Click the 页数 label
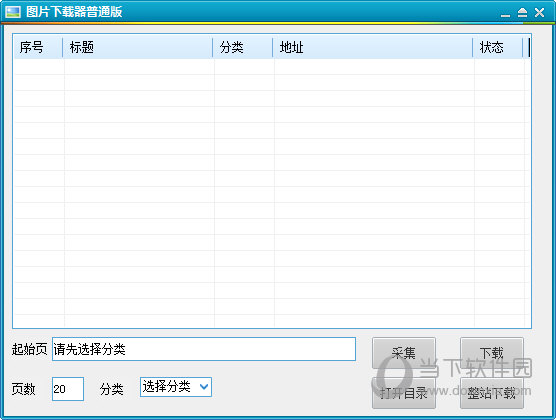 click(x=23, y=389)
